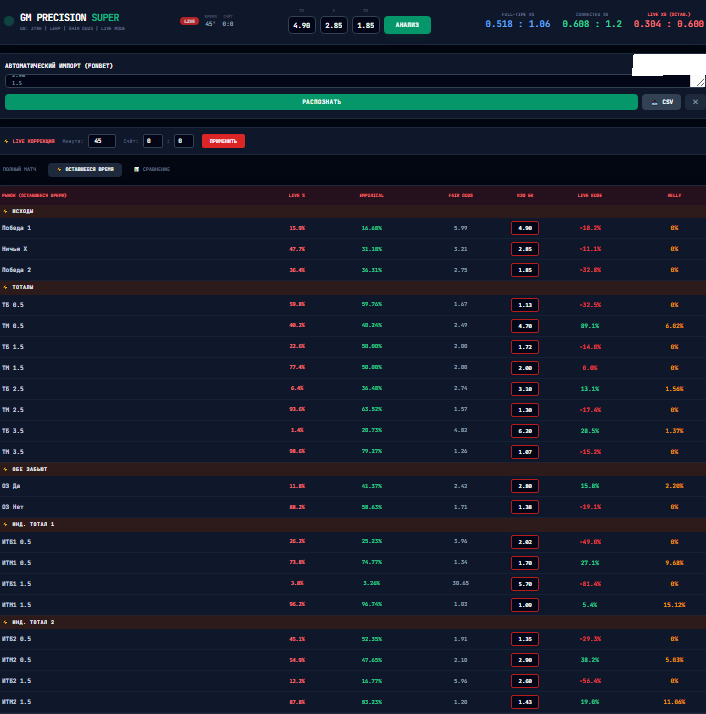This screenshot has width=706, height=714.
Task: Focus the X odds field showing 2.85
Action: pyautogui.click(x=334, y=25)
